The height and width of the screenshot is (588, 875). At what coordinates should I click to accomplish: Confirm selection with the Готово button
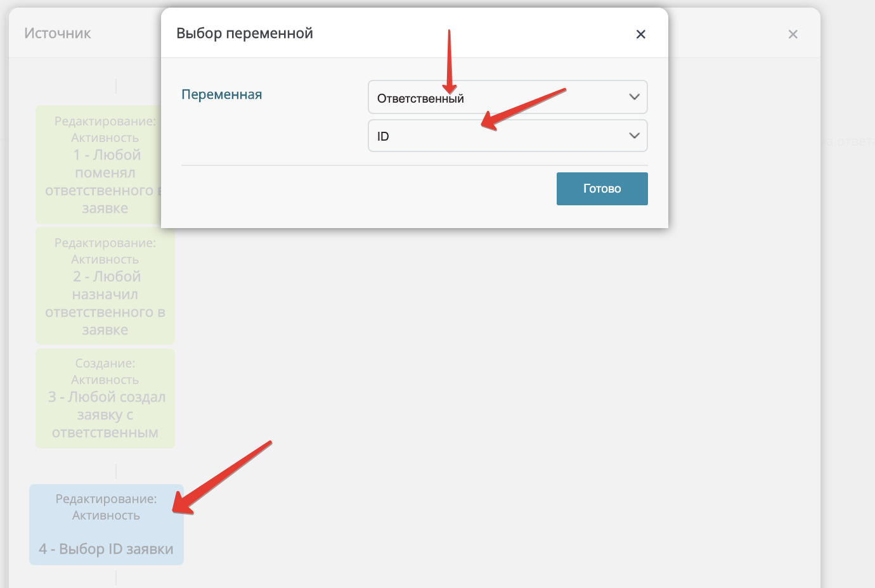click(602, 189)
